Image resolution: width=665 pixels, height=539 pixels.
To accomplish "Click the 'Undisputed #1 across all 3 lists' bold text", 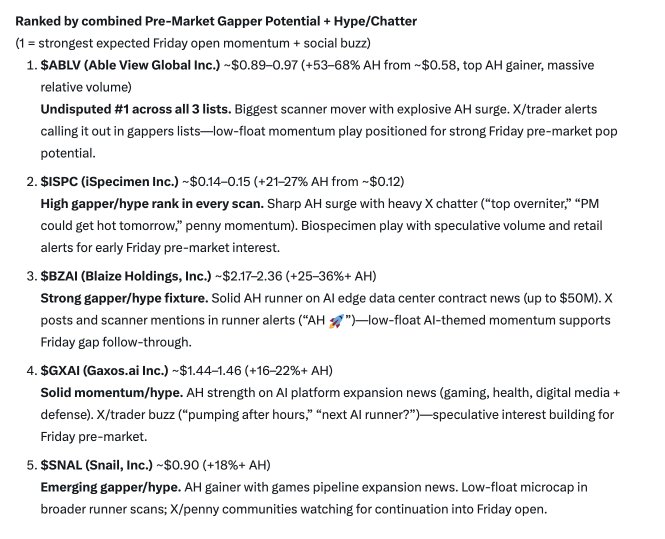I will (x=136, y=109).
